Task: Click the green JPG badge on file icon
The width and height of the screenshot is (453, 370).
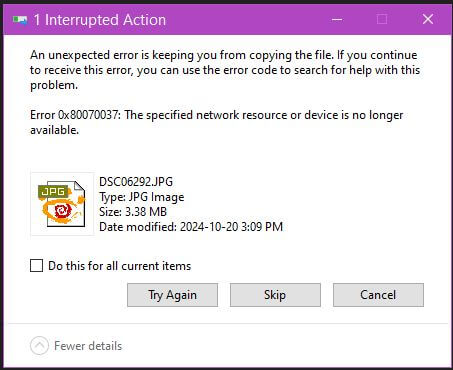Action: [53, 192]
